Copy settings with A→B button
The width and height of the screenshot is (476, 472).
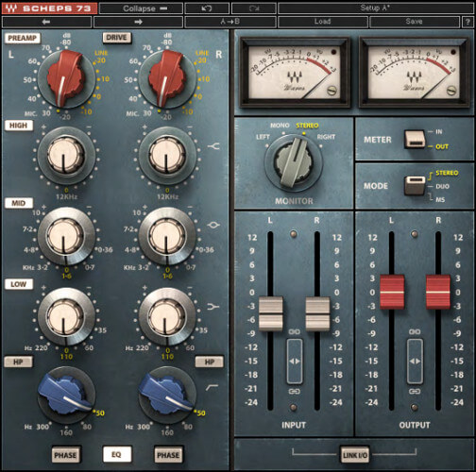[230, 22]
